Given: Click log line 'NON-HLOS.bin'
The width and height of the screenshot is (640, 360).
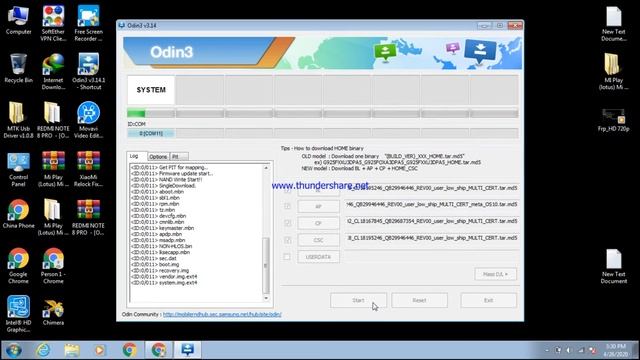Looking at the screenshot, I should pyautogui.click(x=162, y=246).
